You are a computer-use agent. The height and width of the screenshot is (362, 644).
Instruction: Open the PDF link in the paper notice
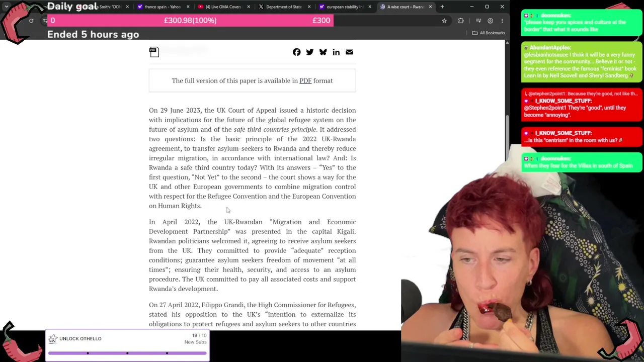point(305,80)
